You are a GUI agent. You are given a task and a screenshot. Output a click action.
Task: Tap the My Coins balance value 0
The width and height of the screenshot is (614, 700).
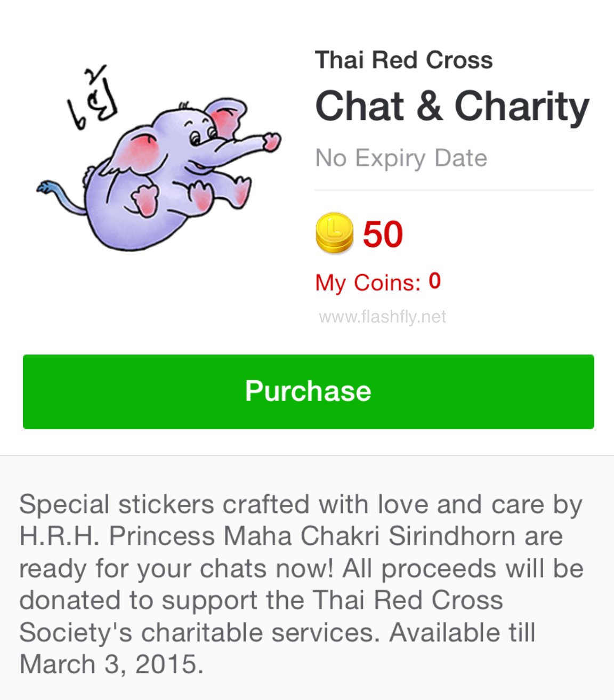(434, 281)
